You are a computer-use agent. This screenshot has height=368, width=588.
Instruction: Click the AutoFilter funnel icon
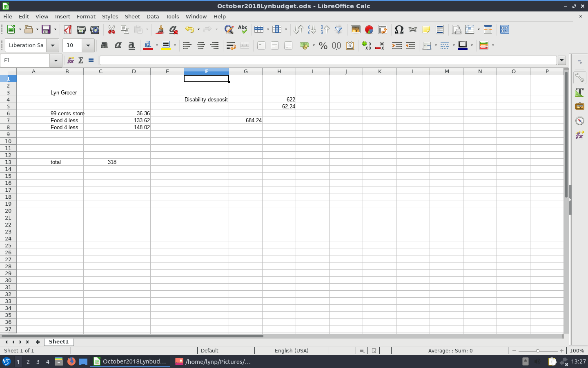339,29
